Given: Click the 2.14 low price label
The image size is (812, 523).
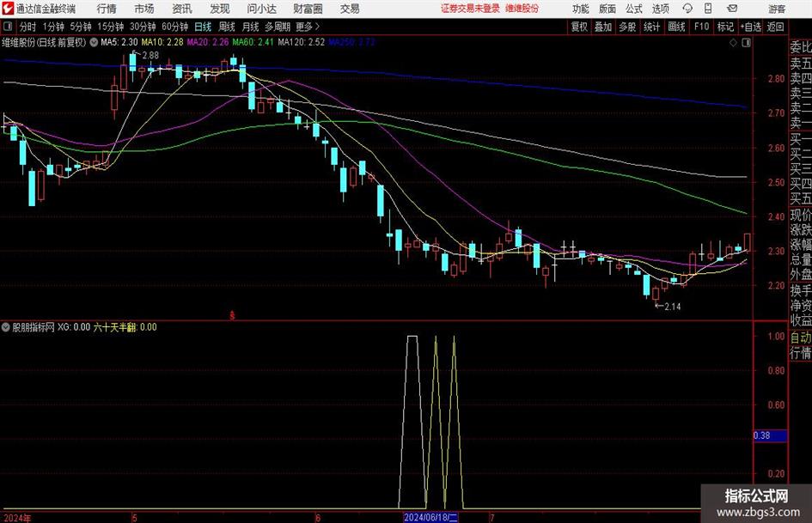Looking at the screenshot, I should pyautogui.click(x=672, y=307).
